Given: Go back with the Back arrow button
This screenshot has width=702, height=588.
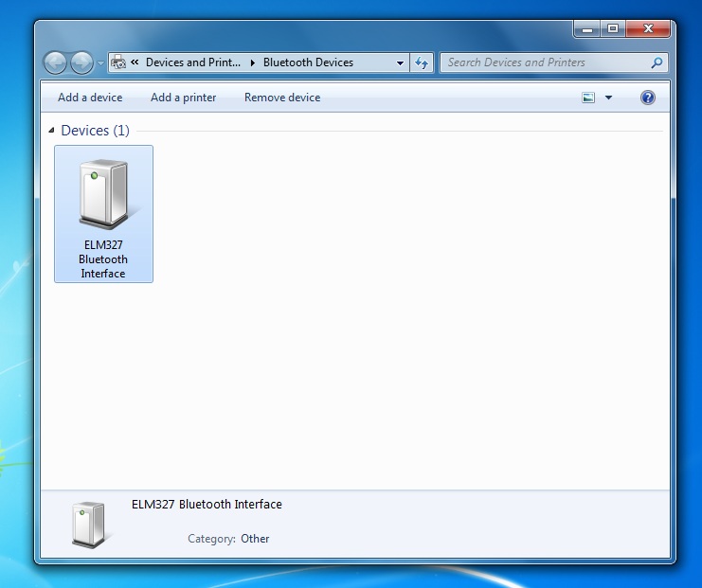Looking at the screenshot, I should click(x=56, y=62).
